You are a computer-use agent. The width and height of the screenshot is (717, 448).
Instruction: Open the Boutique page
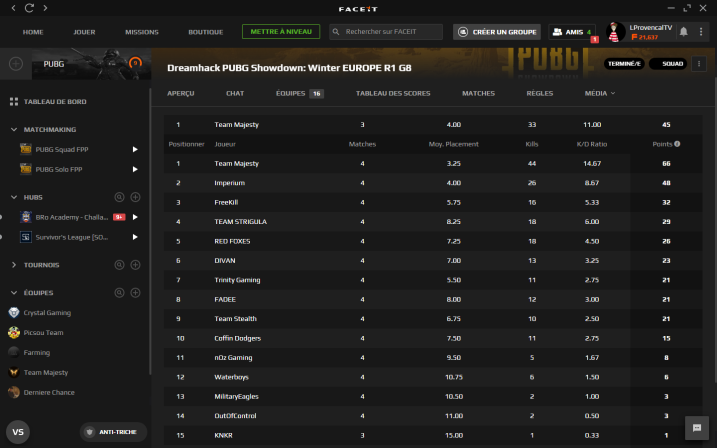coord(206,32)
